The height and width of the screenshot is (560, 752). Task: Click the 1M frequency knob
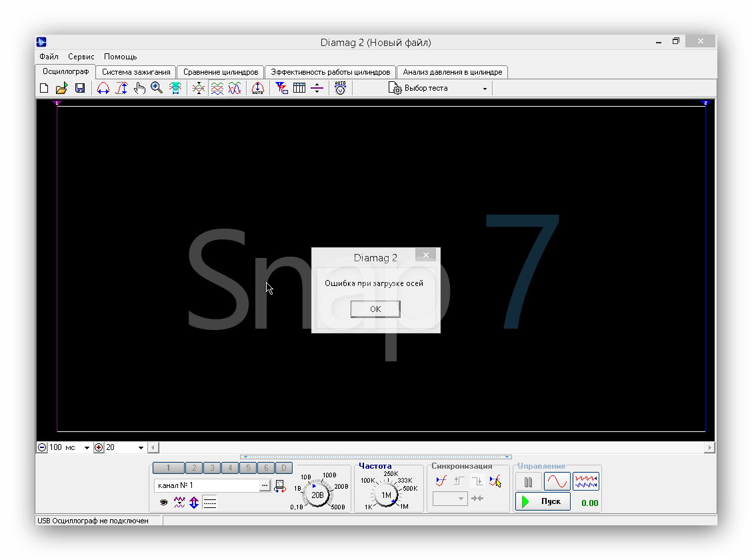coord(386,495)
